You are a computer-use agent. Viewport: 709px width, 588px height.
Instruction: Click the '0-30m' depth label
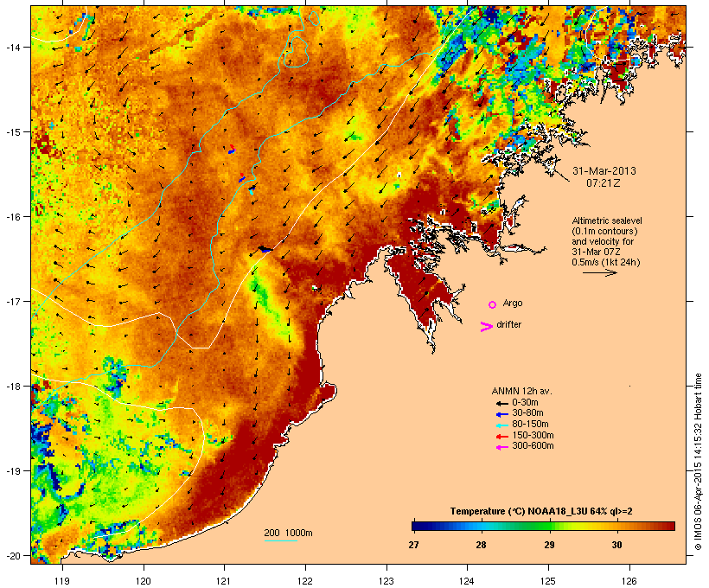[525, 403]
